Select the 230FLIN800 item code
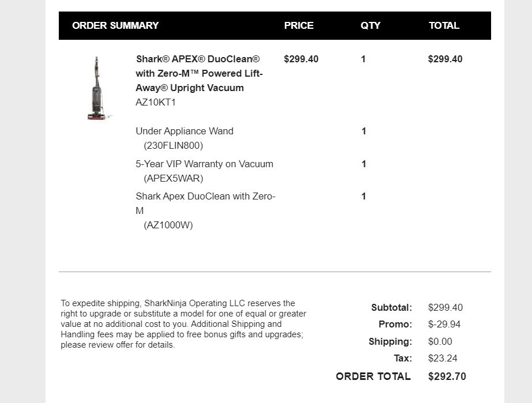This screenshot has width=532, height=403. point(173,145)
